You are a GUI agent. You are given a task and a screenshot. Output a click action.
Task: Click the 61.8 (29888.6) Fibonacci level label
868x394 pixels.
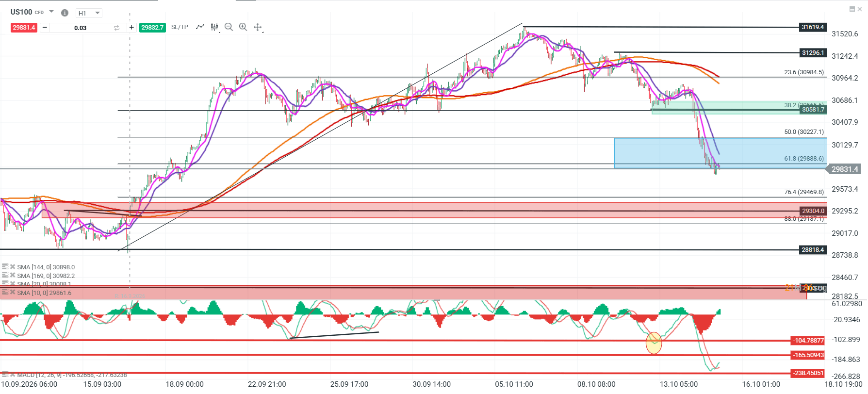(804, 159)
